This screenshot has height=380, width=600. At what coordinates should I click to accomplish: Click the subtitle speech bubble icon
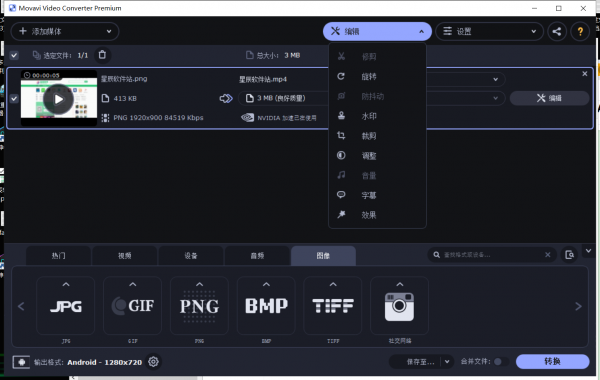pos(341,195)
